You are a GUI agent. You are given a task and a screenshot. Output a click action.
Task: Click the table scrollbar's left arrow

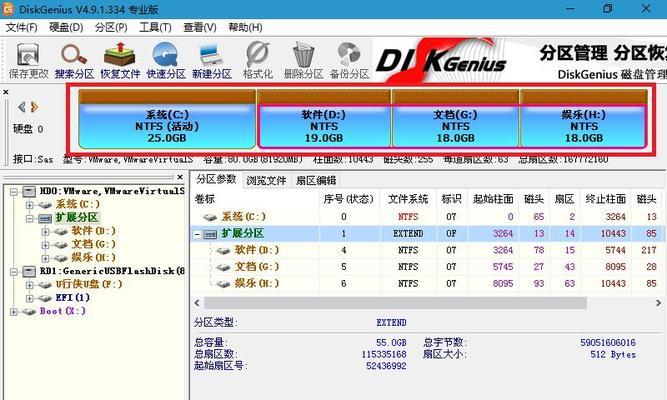pyautogui.click(x=197, y=303)
